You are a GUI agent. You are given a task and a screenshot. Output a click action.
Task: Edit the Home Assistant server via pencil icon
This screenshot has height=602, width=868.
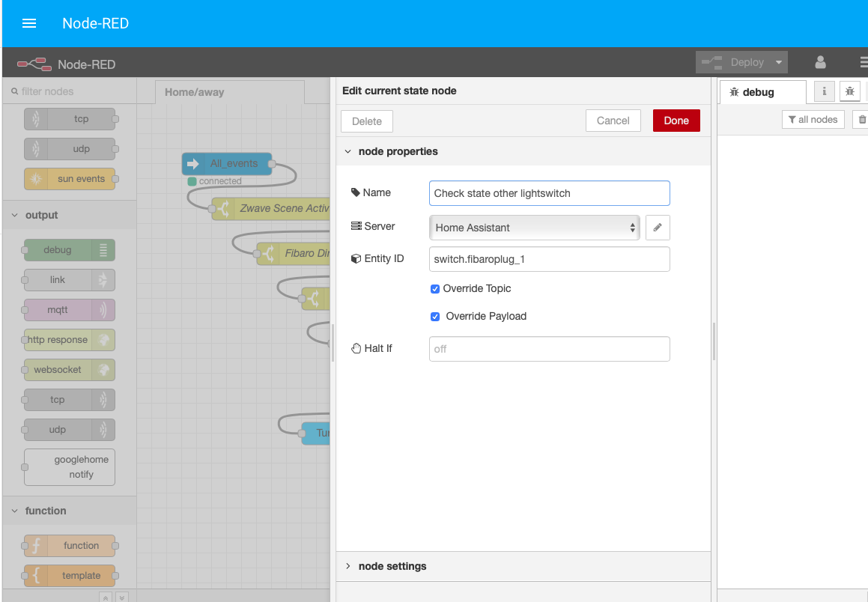(658, 227)
